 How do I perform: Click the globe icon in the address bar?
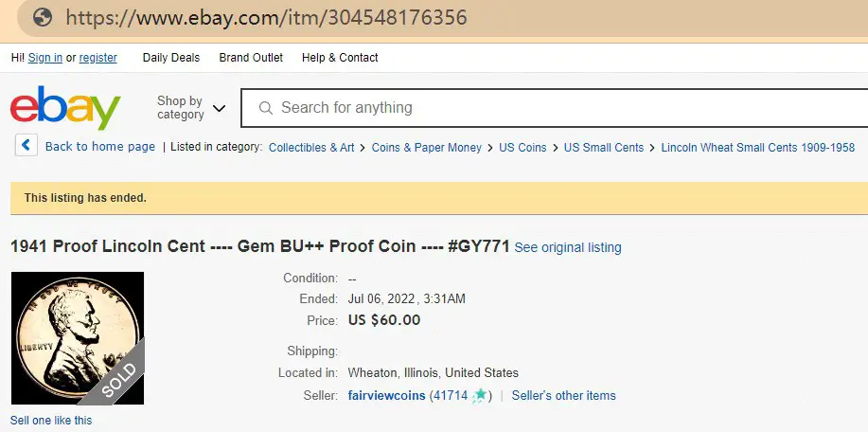click(x=43, y=18)
